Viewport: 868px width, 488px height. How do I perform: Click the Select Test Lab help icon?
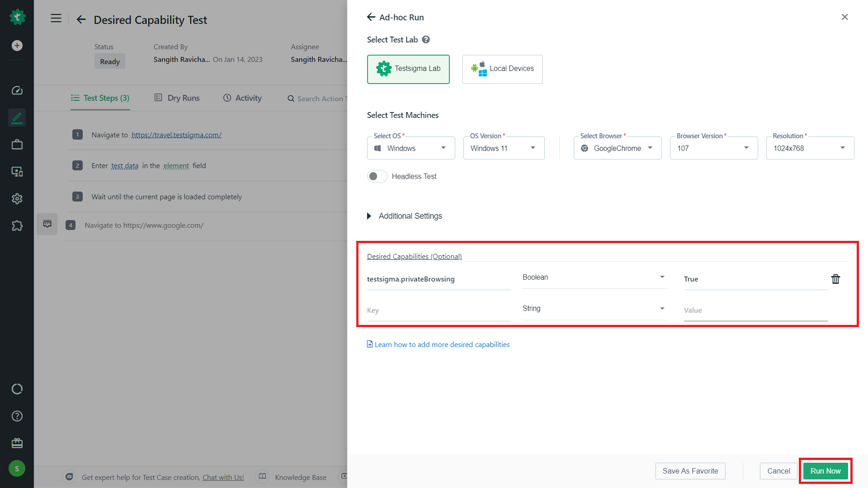click(x=426, y=40)
